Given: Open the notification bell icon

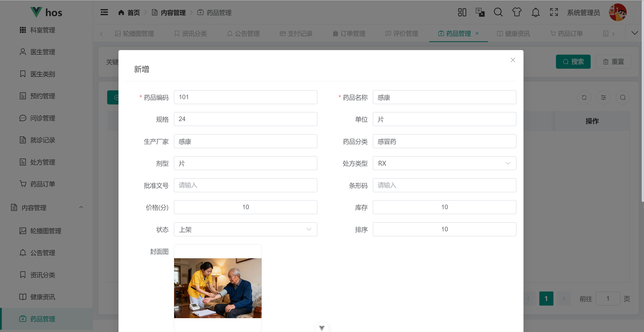Looking at the screenshot, I should [536, 12].
